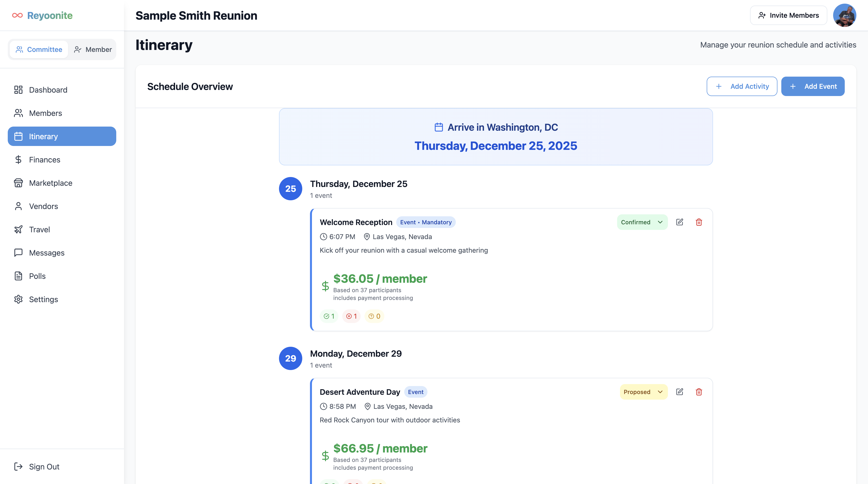Click the red declined RSVP count badge
This screenshot has height=484, width=868.
[x=351, y=316]
